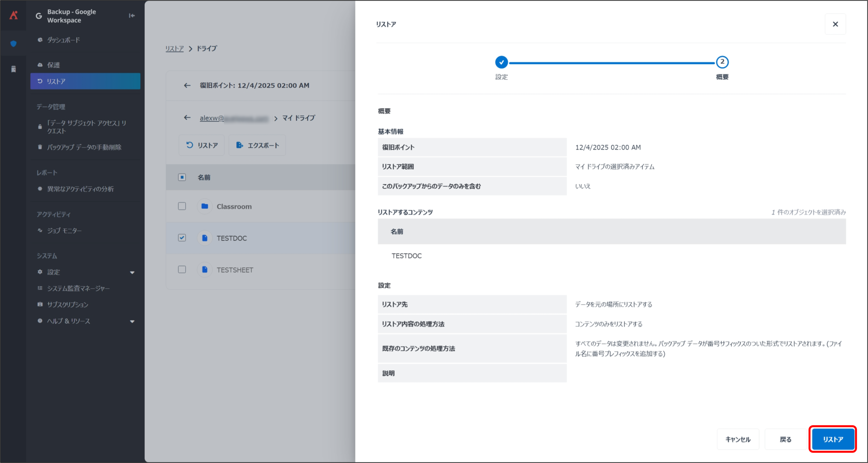The image size is (868, 463).
Task: Click back arrow beside alexw@ breadcrumb
Action: [187, 118]
